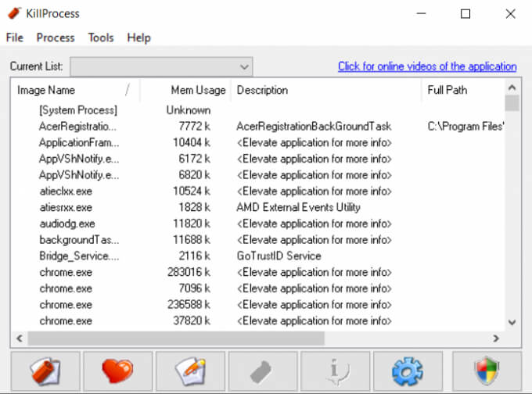The image size is (532, 394).
Task: Click the Windows shield elevate button
Action: click(x=487, y=371)
